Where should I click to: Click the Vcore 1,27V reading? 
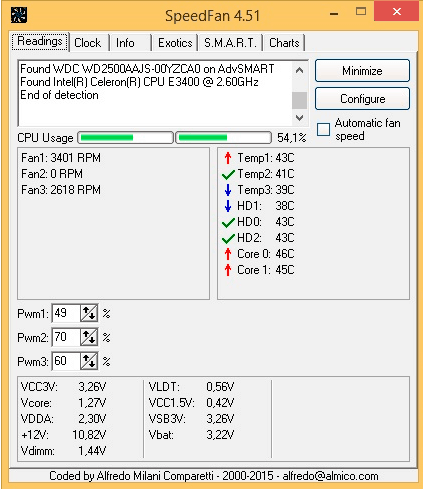pyautogui.click(x=63, y=403)
